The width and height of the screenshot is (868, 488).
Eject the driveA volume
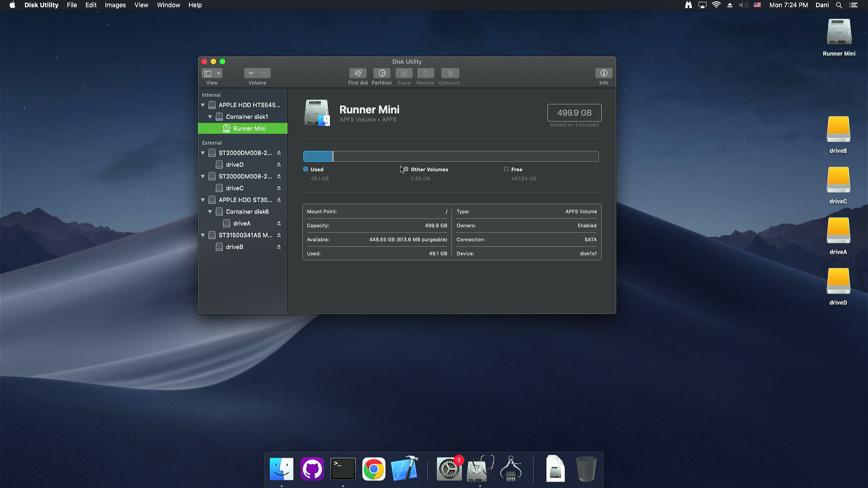point(279,223)
